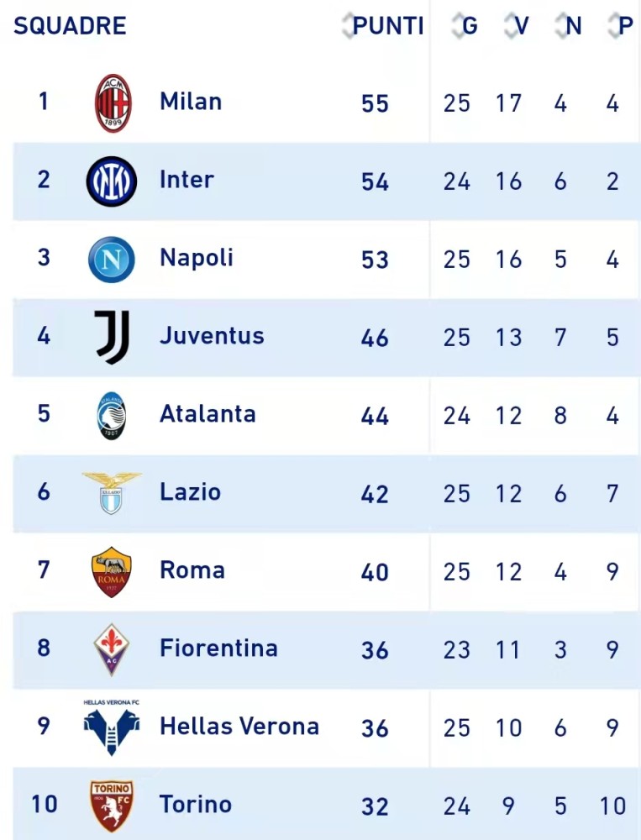Click the Lazio eagle crest
641x840 pixels.
click(x=112, y=493)
